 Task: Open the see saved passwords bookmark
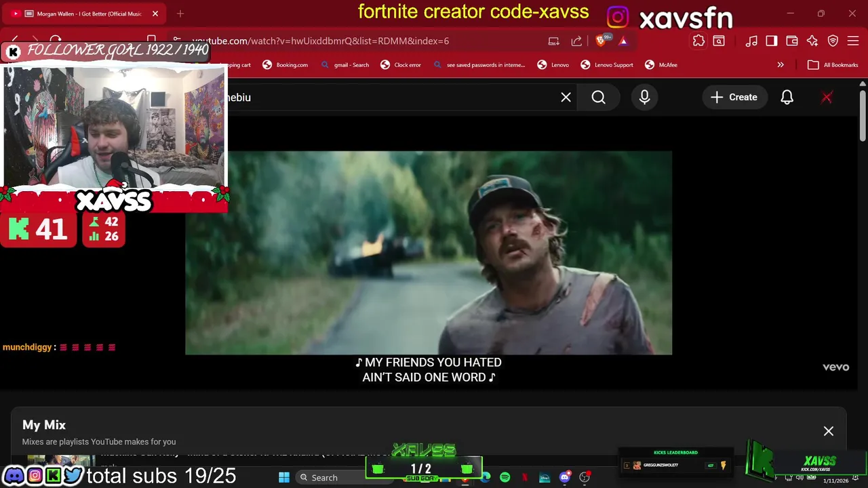click(x=479, y=65)
